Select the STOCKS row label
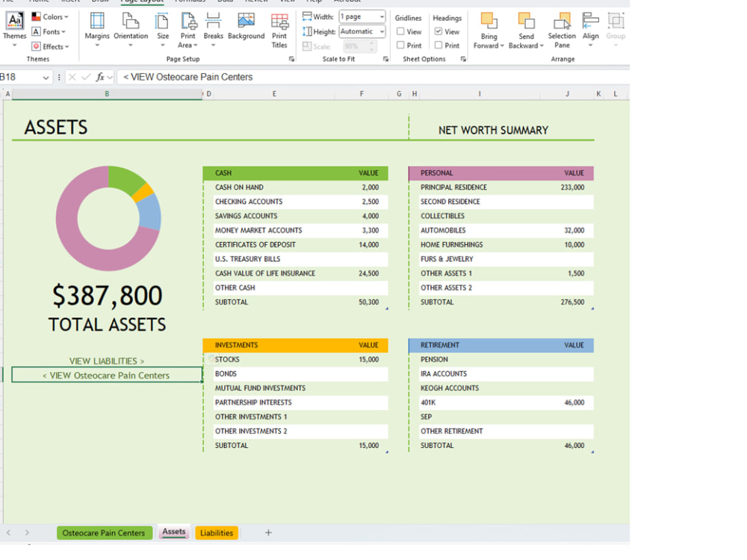Image resolution: width=747 pixels, height=560 pixels. click(x=227, y=360)
